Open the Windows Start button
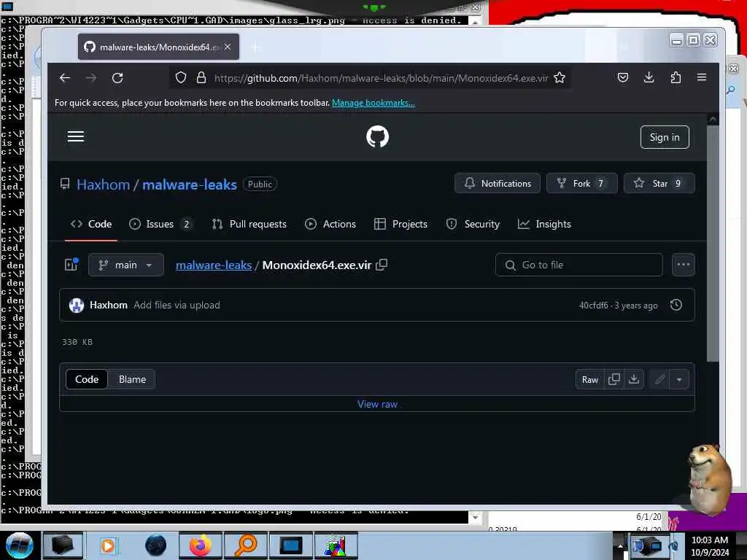This screenshot has width=747, height=560. (x=19, y=545)
